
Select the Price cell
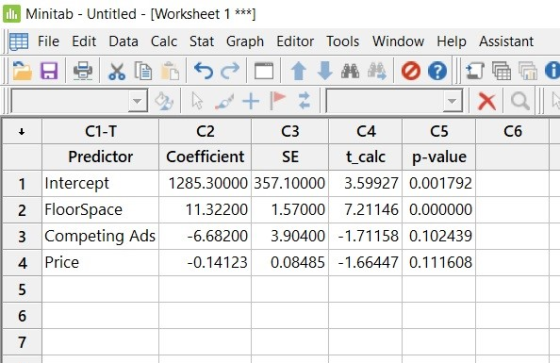[100, 263]
